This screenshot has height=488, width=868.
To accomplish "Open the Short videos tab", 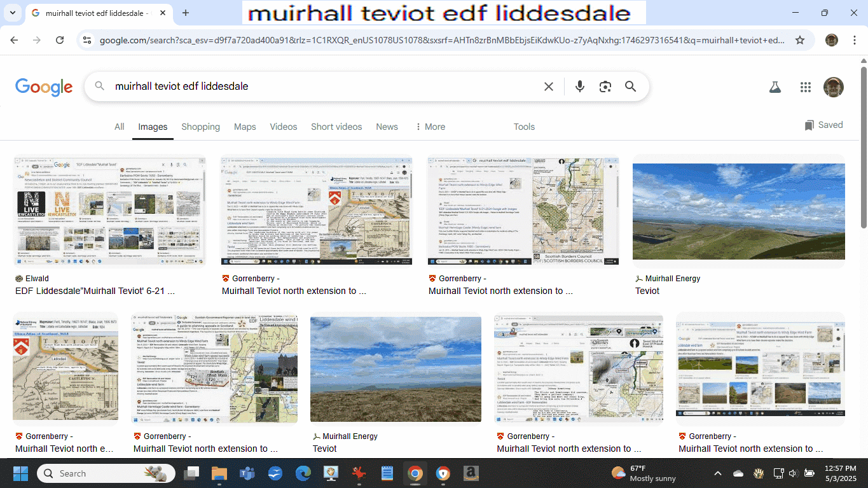I will 336,127.
